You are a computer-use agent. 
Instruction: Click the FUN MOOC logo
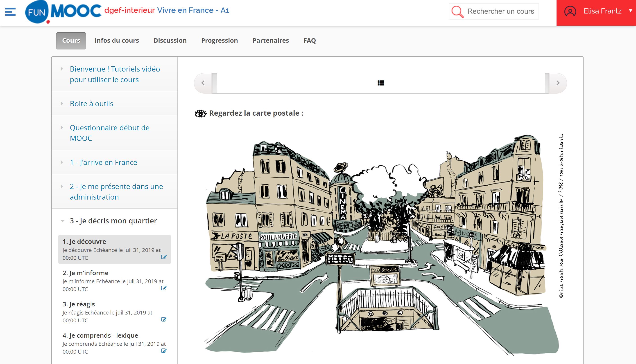coord(63,12)
